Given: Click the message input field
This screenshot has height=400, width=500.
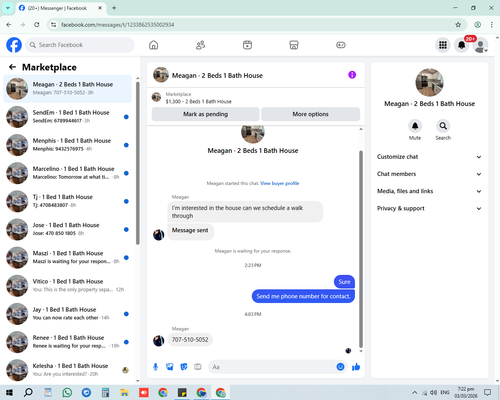Looking at the screenshot, I should (x=273, y=367).
